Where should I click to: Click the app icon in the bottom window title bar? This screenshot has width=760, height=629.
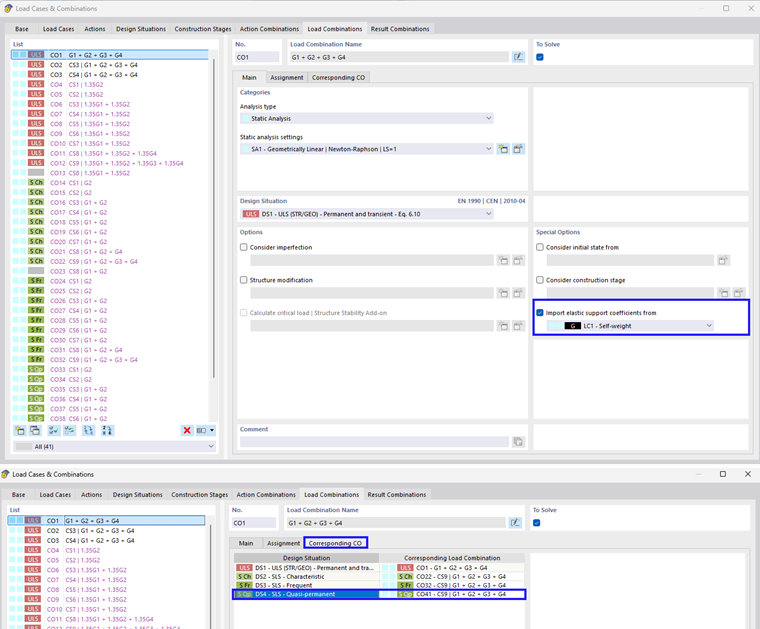pyautogui.click(x=5, y=474)
